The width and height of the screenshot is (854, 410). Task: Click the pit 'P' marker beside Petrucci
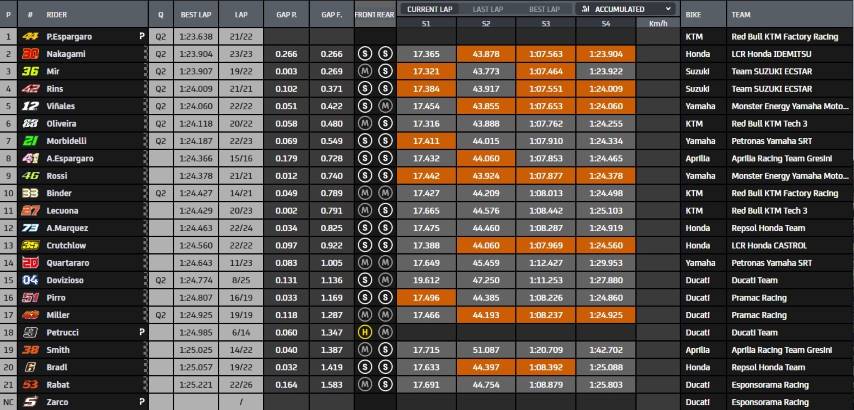pos(142,333)
